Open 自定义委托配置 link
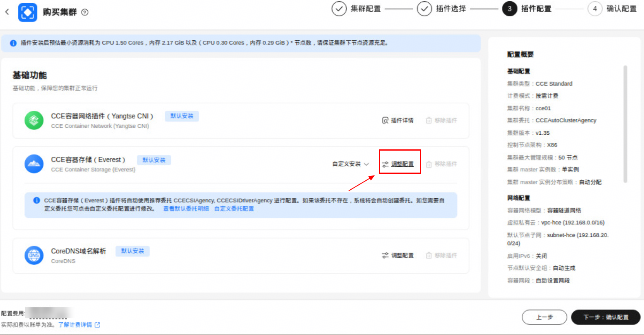 (x=234, y=209)
